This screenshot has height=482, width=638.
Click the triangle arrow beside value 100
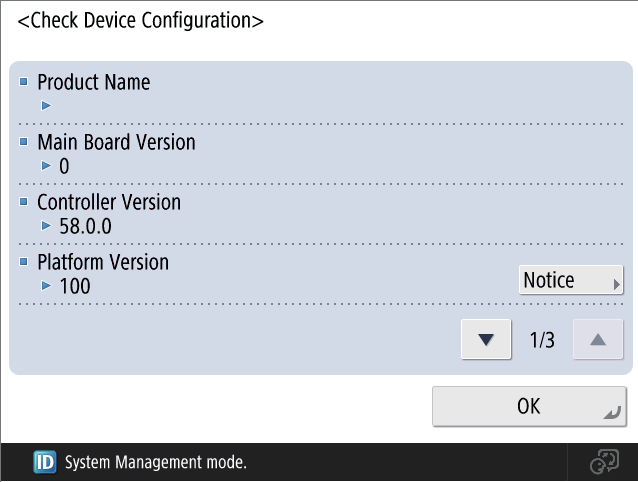coord(46,286)
